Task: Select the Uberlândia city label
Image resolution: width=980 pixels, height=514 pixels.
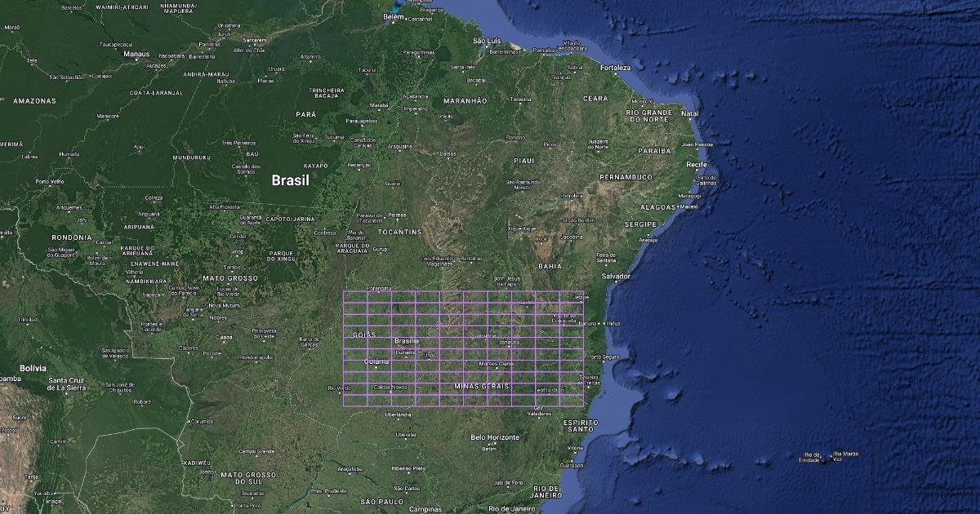Action: tap(399, 414)
